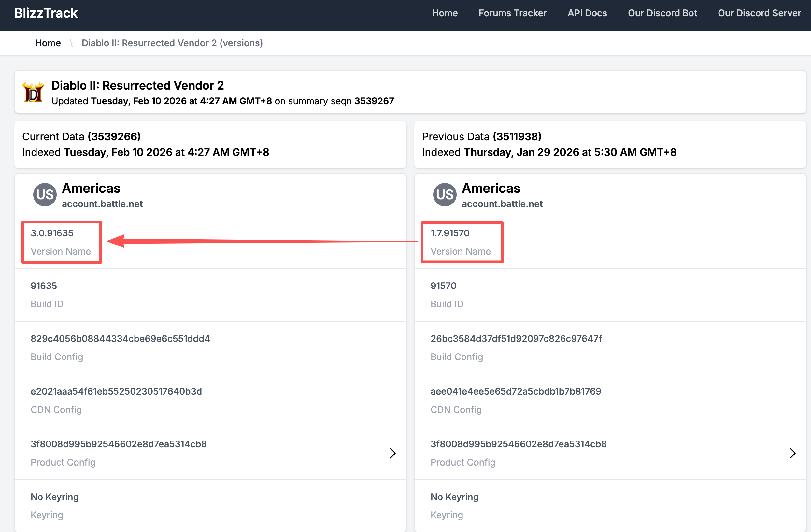Open API Docs nav link
The height and width of the screenshot is (532, 811).
click(x=587, y=13)
